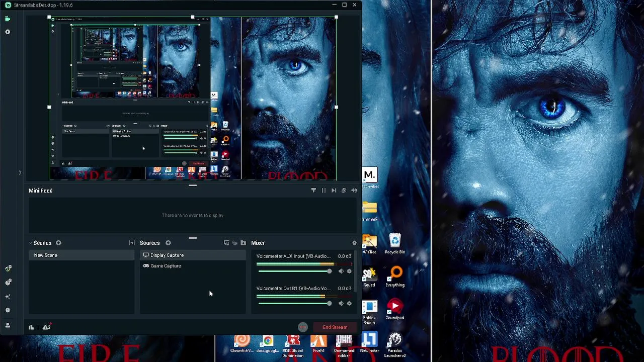This screenshot has width=644, height=362.
Task: Click the Mini Feed bottom resize handle
Action: (x=193, y=238)
